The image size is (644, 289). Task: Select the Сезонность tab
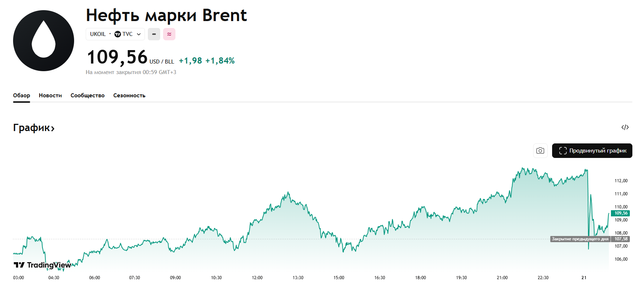tap(129, 95)
